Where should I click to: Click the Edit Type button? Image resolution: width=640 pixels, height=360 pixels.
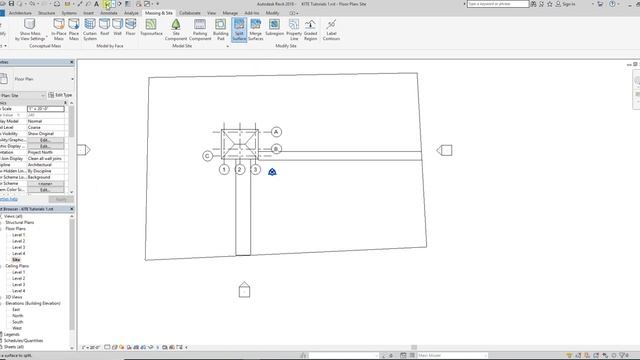tap(60, 95)
